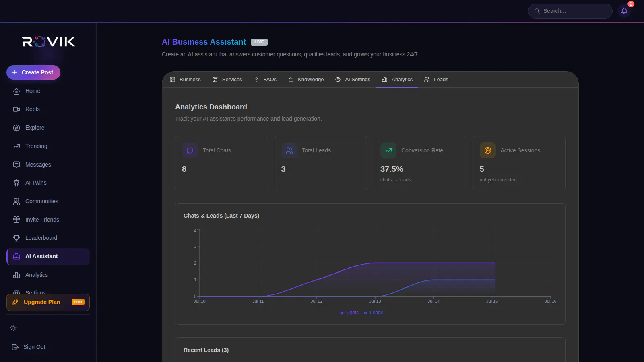
Task: Click the notification bell icon
Action: pos(624,11)
